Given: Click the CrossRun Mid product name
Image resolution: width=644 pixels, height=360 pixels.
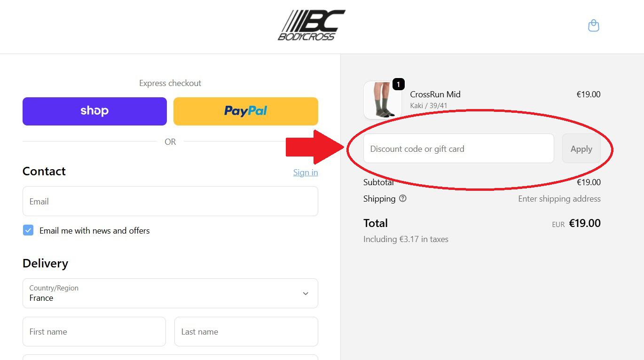Looking at the screenshot, I should 435,94.
